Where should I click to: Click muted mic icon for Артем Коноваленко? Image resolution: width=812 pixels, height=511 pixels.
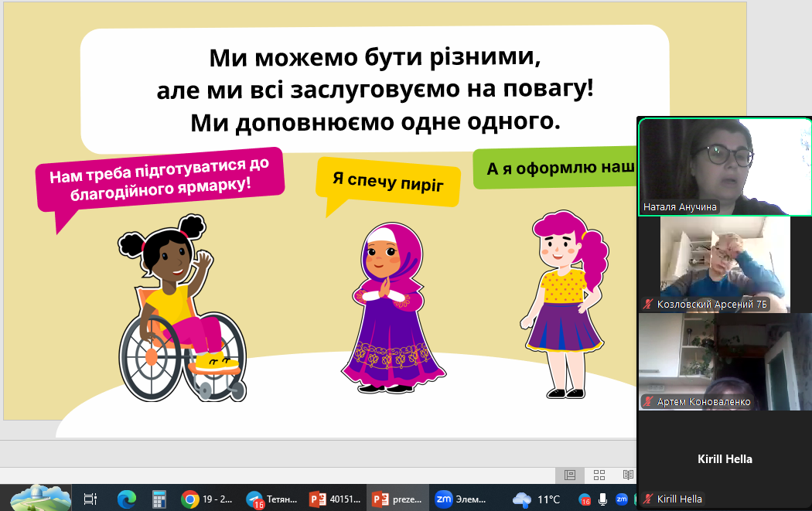click(648, 401)
